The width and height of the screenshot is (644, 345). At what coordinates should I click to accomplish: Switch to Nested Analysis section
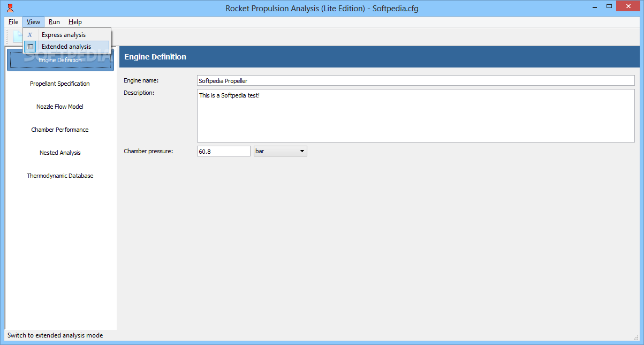pyautogui.click(x=60, y=153)
